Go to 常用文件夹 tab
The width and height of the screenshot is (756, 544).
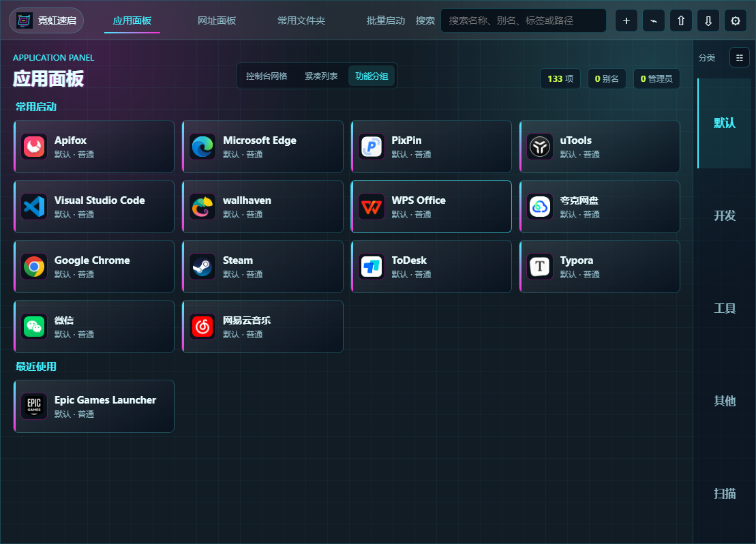(x=301, y=20)
